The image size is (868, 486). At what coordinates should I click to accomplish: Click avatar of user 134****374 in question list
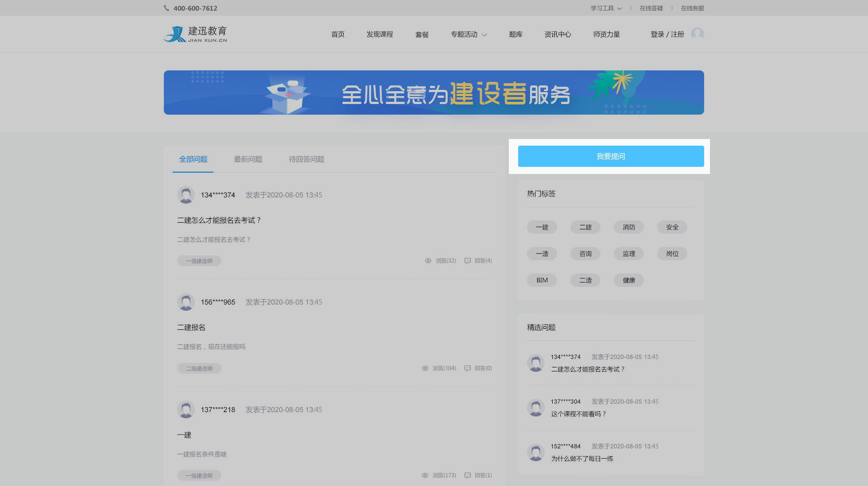click(186, 195)
